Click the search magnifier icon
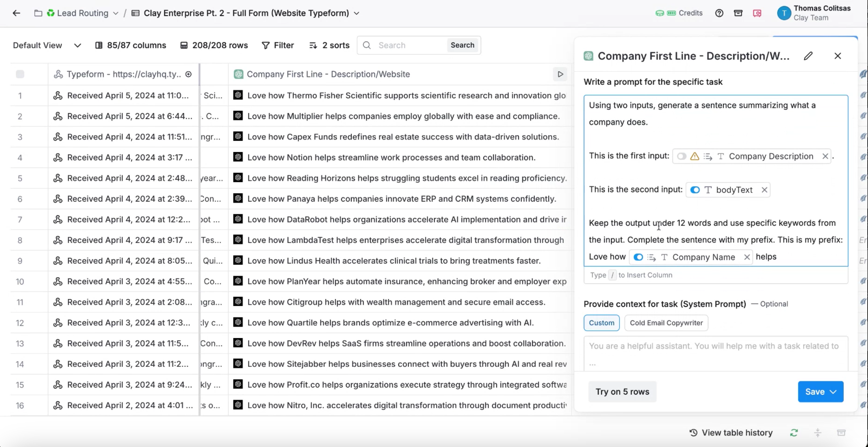The height and width of the screenshot is (447, 868). coord(367,45)
